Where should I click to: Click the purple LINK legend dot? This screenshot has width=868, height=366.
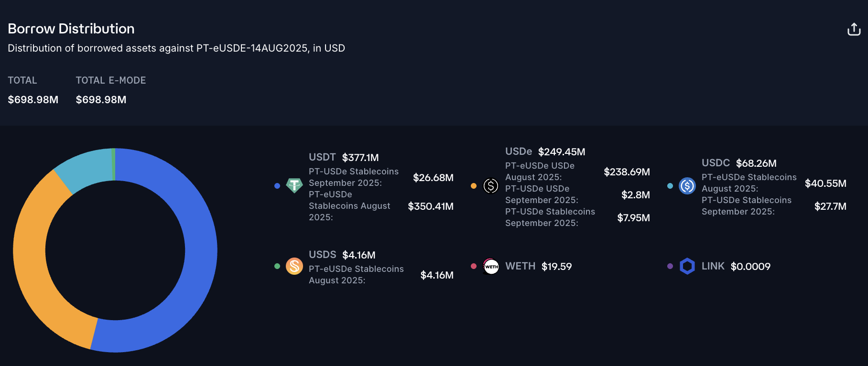(670, 266)
